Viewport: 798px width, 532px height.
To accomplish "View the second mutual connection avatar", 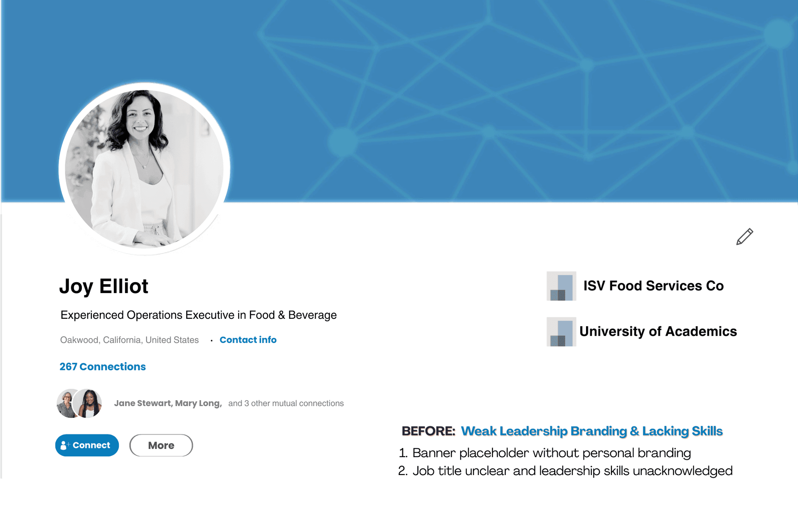I will [88, 403].
